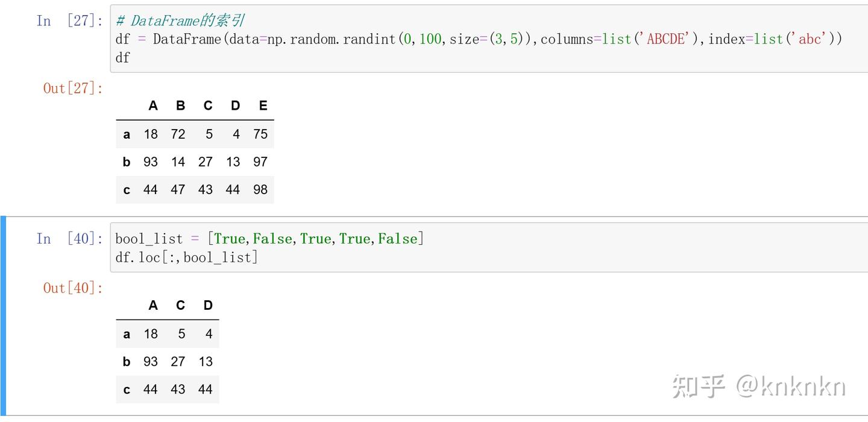Click the df.loc[:,bool_list] code line
This screenshot has height=422, width=868.
coord(186,257)
